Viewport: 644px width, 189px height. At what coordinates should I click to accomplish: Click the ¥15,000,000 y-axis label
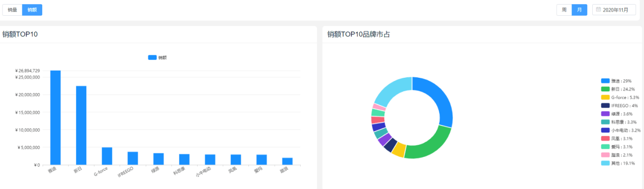click(27, 112)
